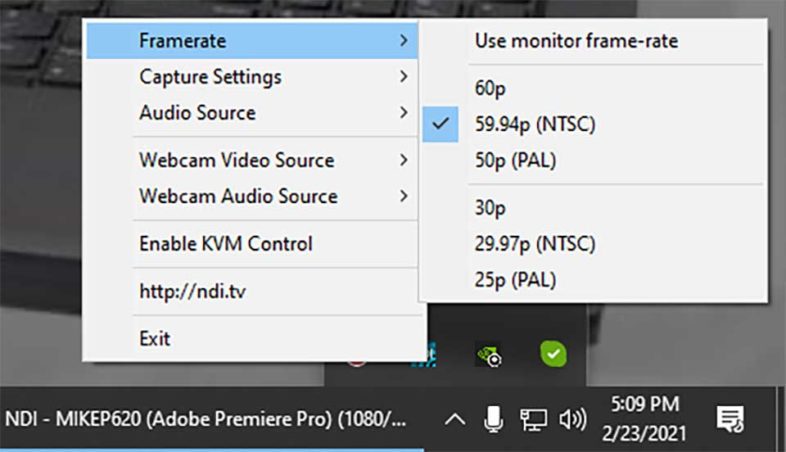Select the 60p framerate option
Image resolution: width=786 pixels, height=452 pixels.
(x=490, y=89)
